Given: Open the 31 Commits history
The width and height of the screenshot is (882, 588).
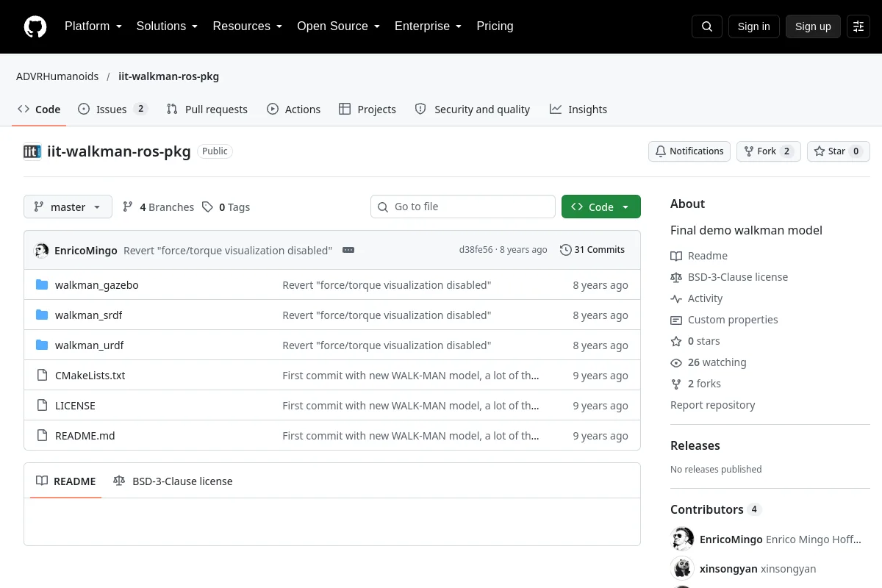Looking at the screenshot, I should [x=592, y=250].
